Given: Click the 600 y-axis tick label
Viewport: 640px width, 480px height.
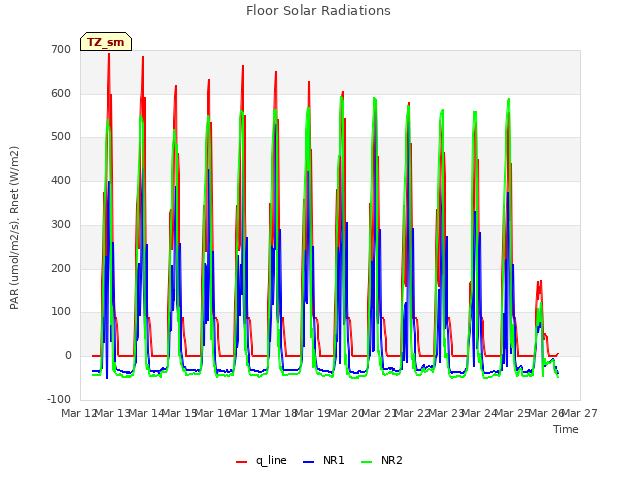Looking at the screenshot, I should (61, 93).
